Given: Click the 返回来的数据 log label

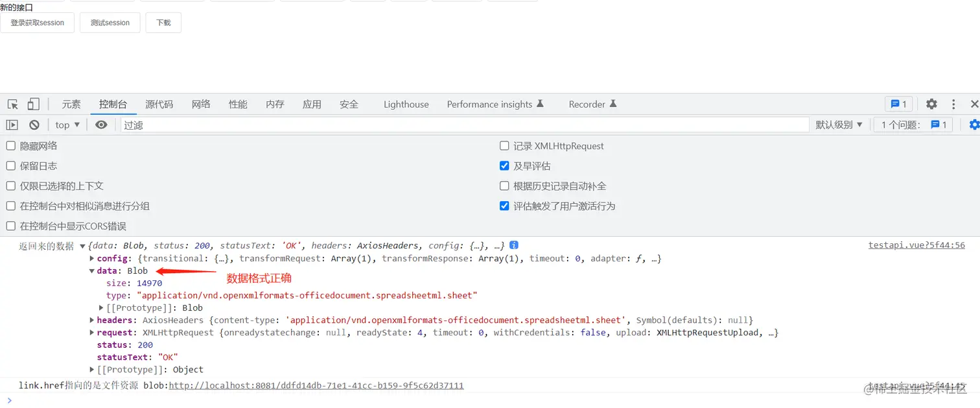Looking at the screenshot, I should click(47, 246).
